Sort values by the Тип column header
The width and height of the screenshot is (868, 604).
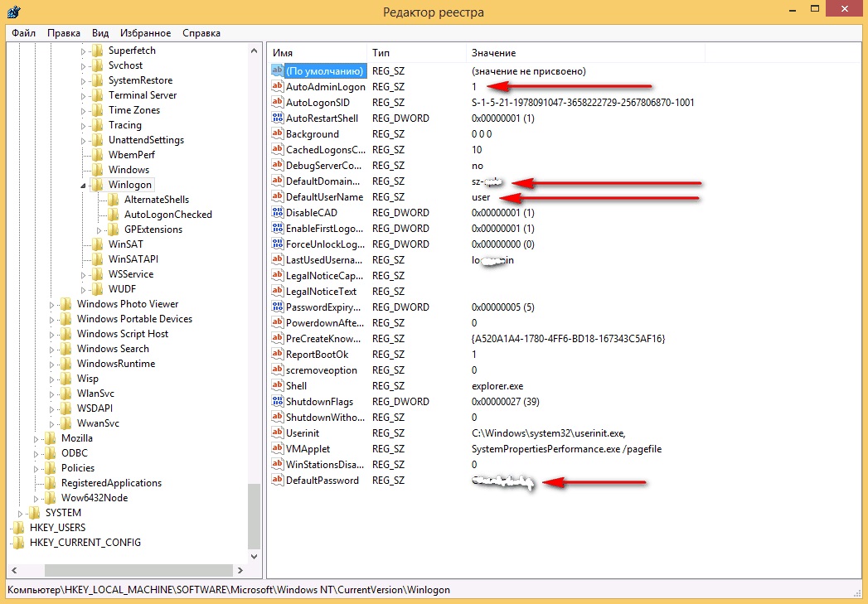[x=417, y=53]
